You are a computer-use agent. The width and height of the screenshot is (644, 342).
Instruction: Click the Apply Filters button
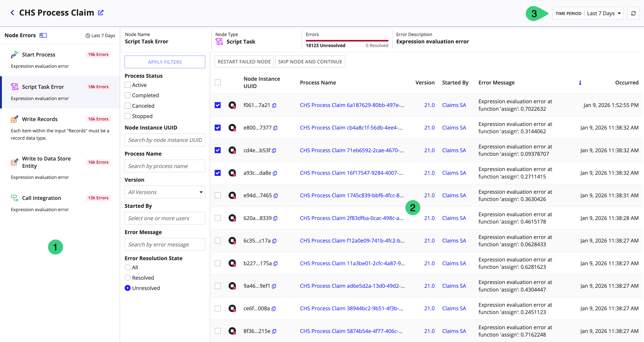click(165, 62)
